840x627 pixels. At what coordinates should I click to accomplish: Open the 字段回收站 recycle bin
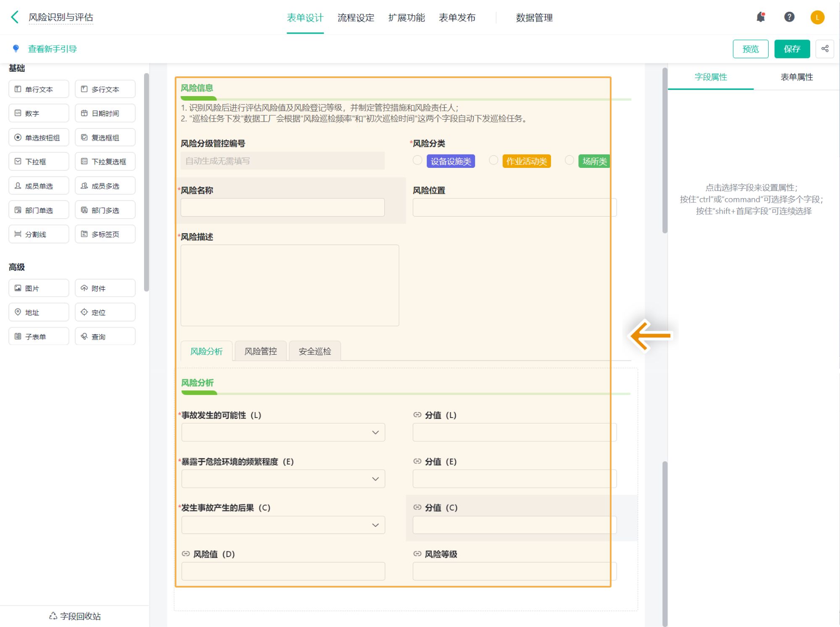coord(75,616)
